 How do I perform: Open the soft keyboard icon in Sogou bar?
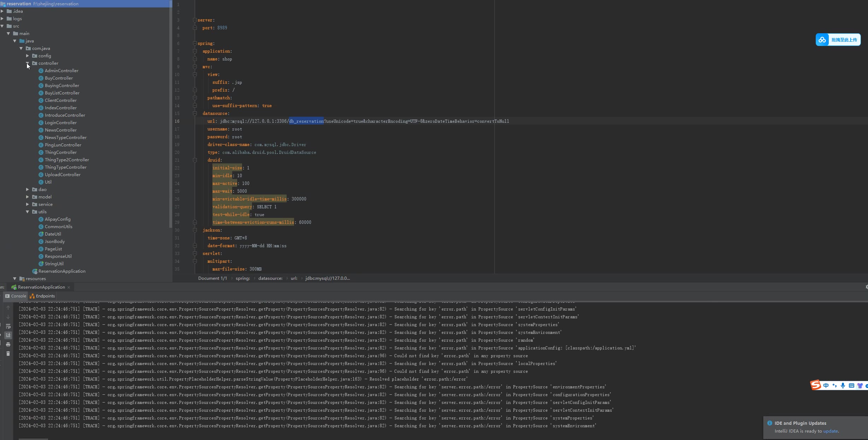pyautogui.click(x=851, y=386)
